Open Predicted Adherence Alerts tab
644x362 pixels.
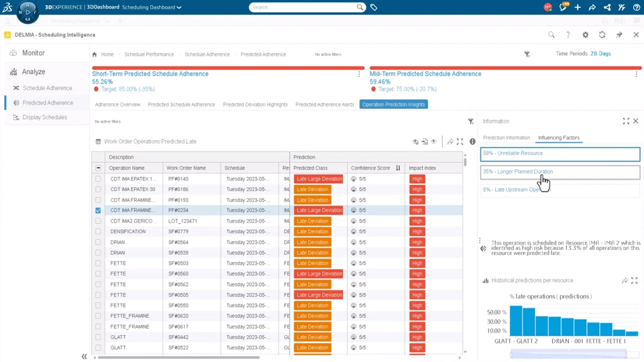point(325,105)
